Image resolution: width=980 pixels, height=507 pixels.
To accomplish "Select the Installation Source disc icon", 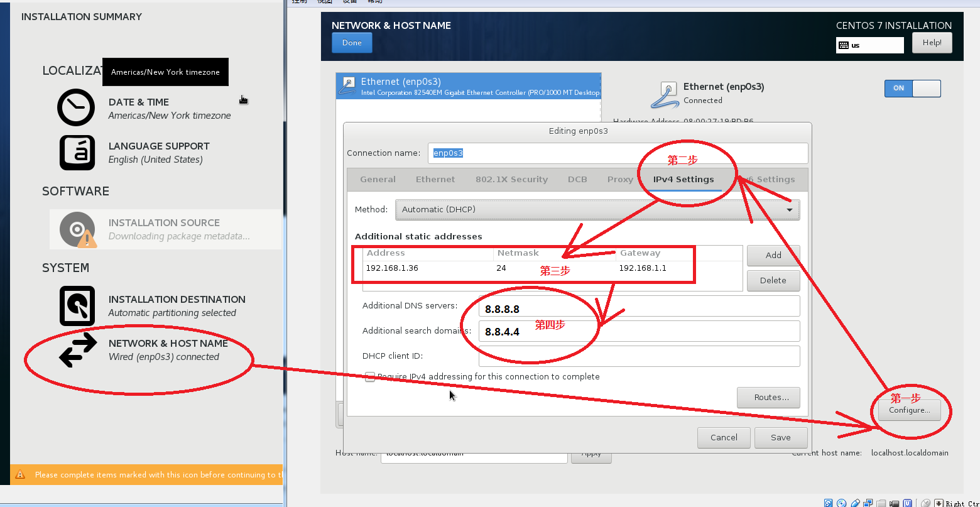I will 78,229.
